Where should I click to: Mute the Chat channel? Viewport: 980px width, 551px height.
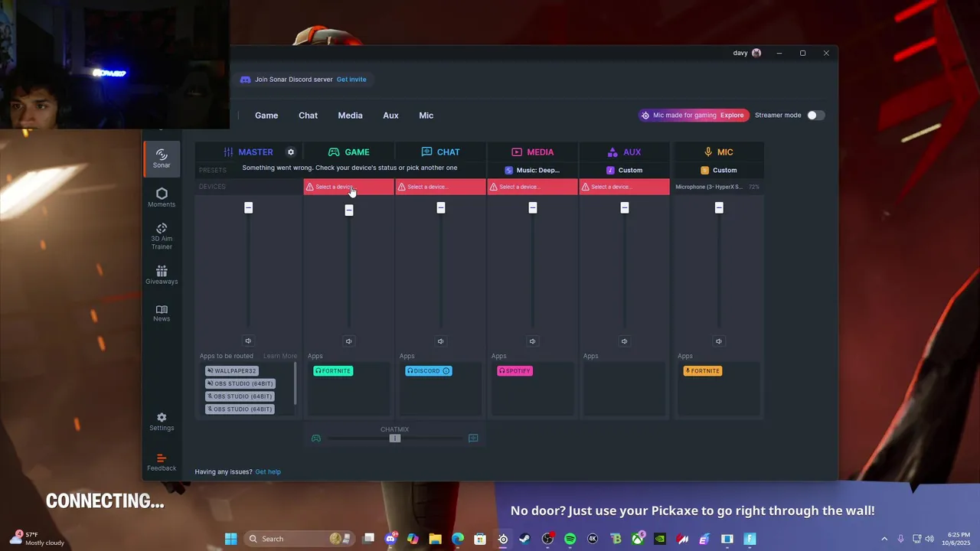tap(440, 341)
